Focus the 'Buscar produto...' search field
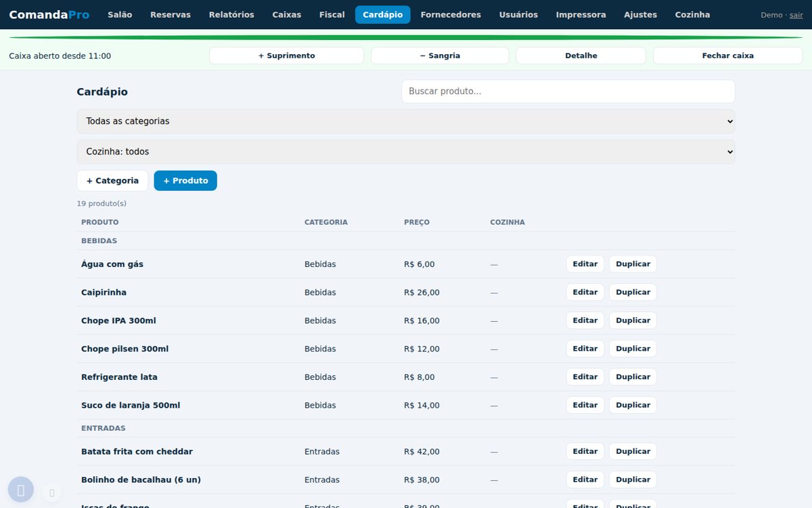The height and width of the screenshot is (508, 812). 568,91
